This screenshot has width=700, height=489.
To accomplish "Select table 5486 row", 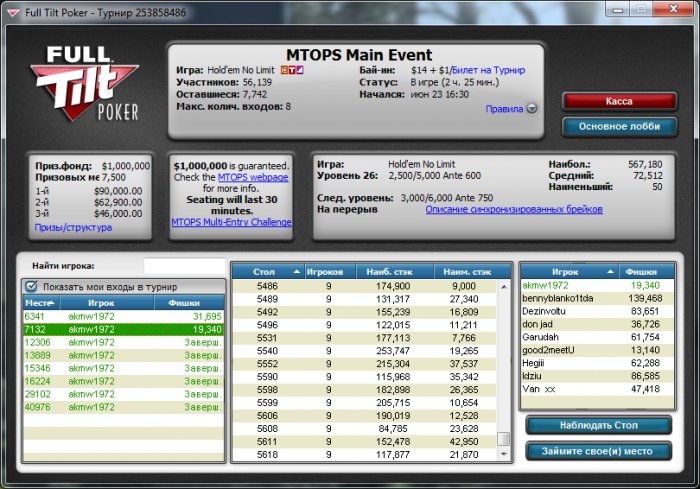I will click(x=365, y=286).
